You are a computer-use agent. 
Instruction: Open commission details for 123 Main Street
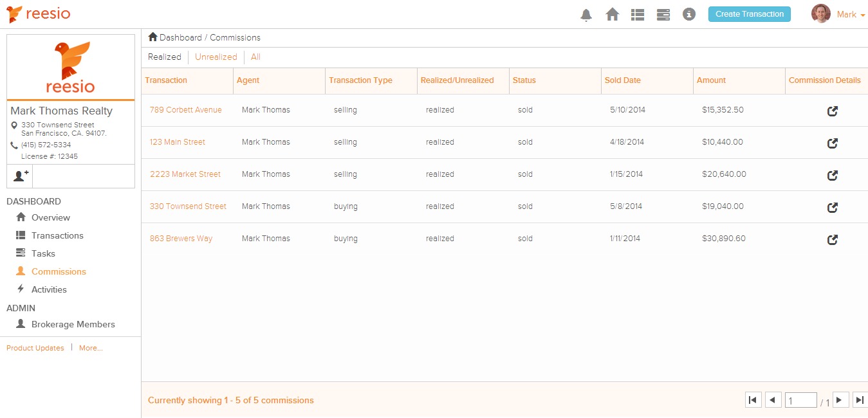(833, 143)
